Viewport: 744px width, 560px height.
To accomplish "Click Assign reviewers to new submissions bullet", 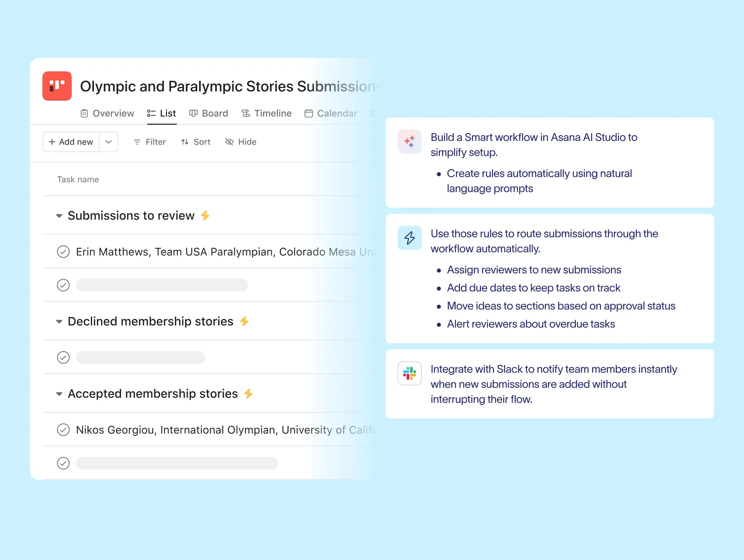I will (534, 270).
